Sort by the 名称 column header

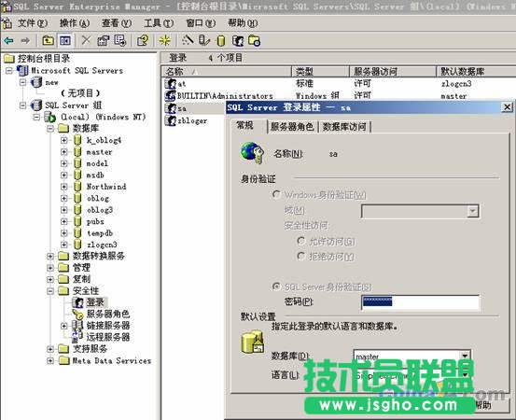pos(227,71)
